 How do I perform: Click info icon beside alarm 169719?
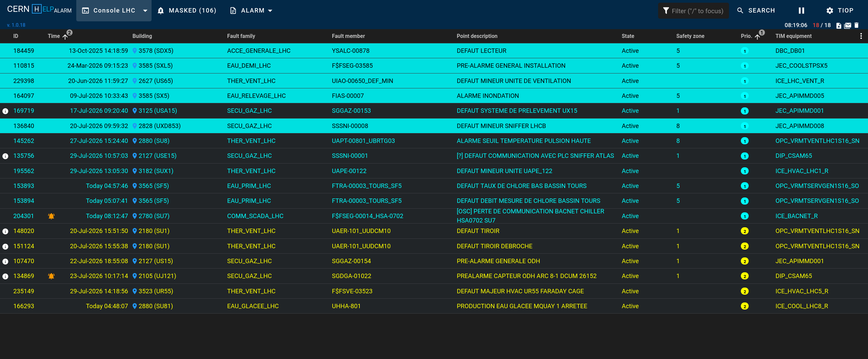click(5, 111)
